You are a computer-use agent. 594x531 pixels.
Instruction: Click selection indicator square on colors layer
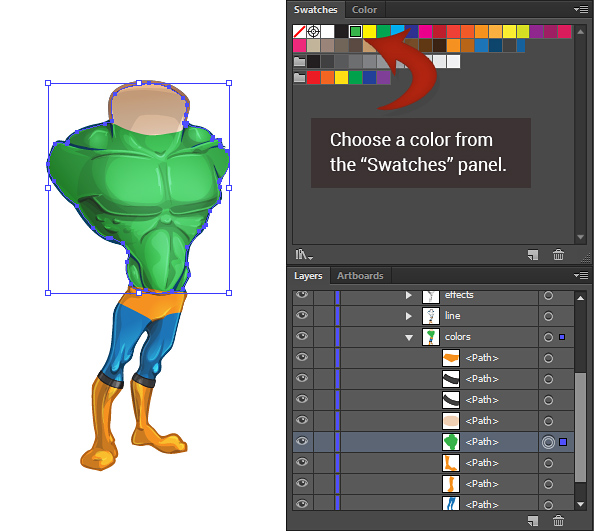tap(562, 337)
